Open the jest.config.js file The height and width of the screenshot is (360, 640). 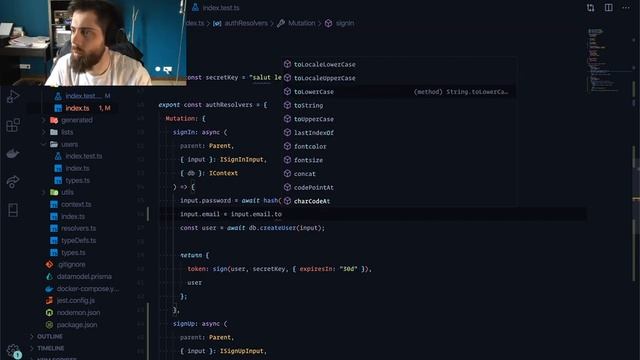click(76, 300)
